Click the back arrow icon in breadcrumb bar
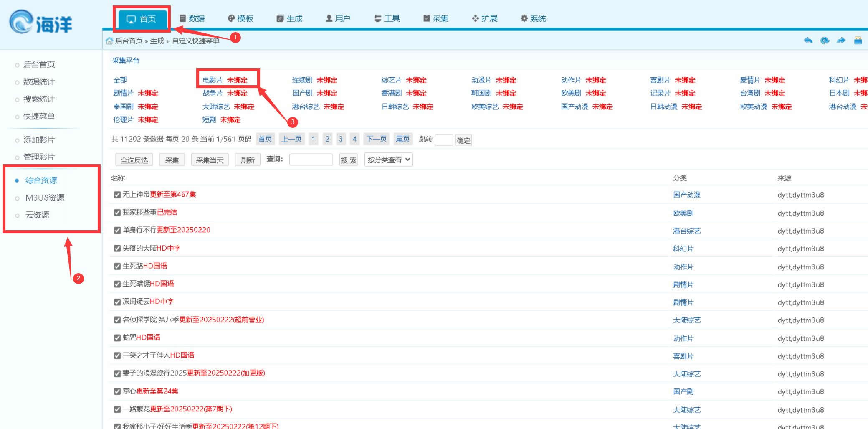Screen dimensions: 868x429 [808, 41]
